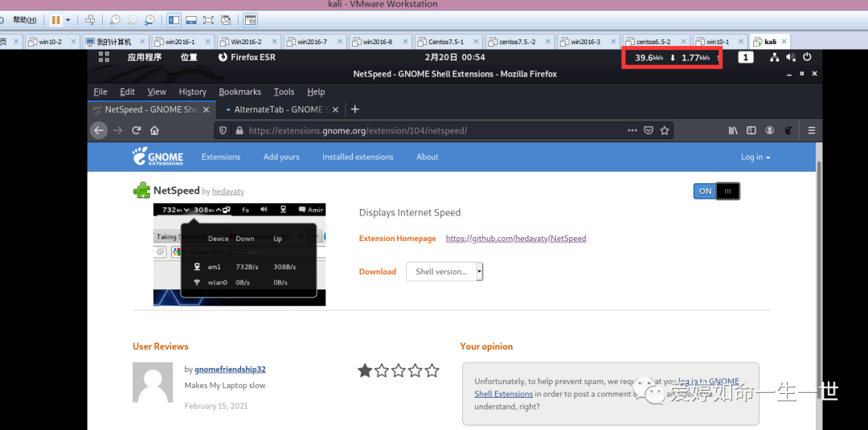Open the 位置 places menu
The image size is (868, 430).
(x=189, y=57)
